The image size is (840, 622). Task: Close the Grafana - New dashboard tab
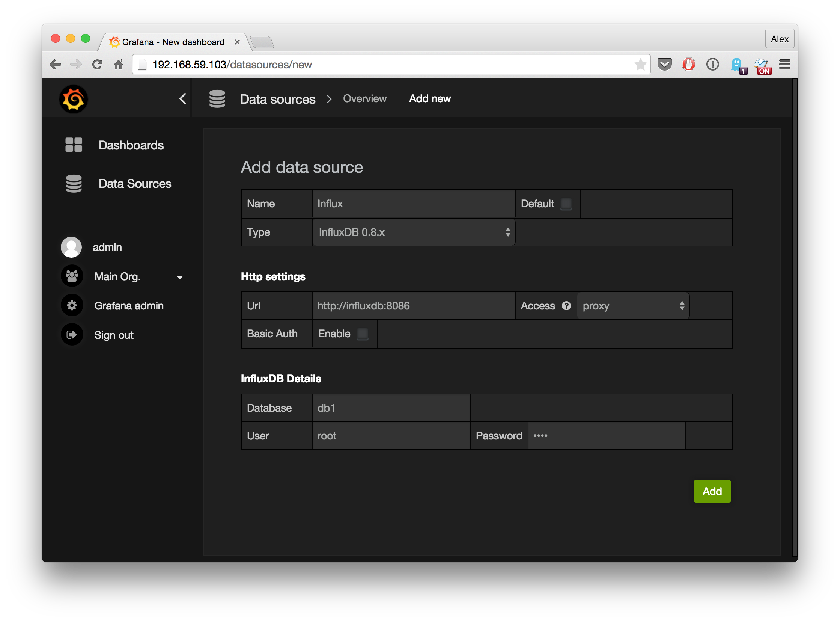(237, 42)
